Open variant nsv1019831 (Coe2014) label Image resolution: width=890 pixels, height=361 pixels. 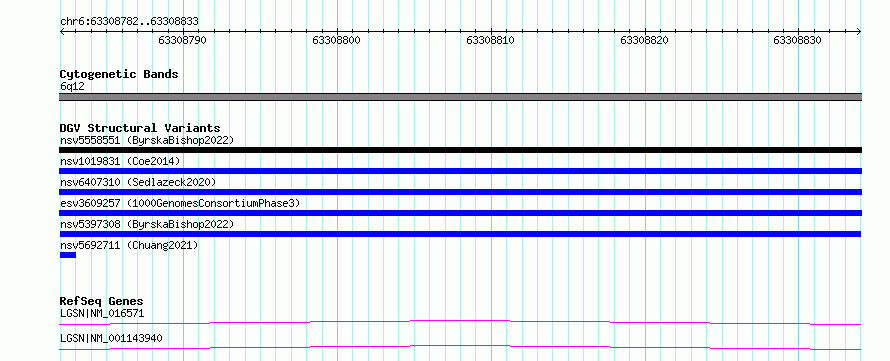point(120,162)
